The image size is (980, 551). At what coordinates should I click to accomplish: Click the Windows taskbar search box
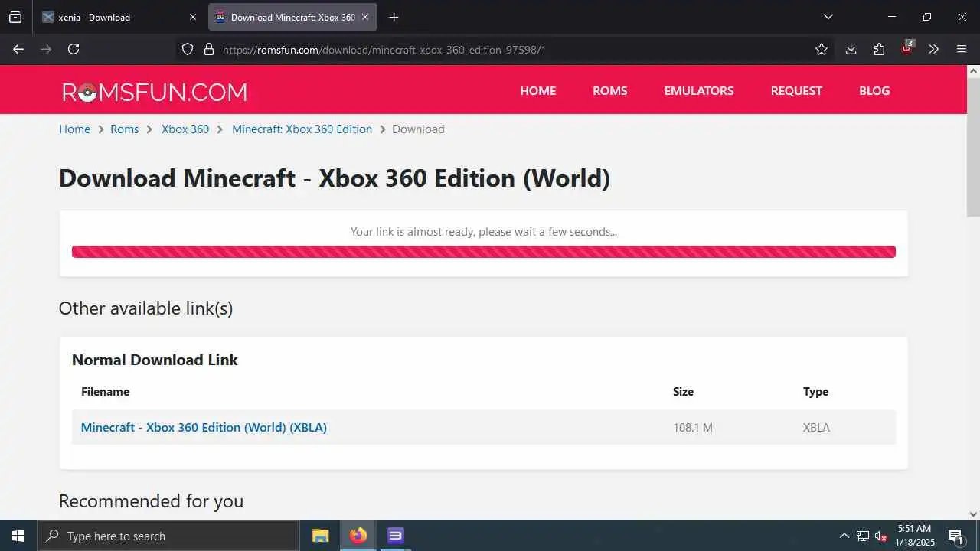pyautogui.click(x=168, y=536)
